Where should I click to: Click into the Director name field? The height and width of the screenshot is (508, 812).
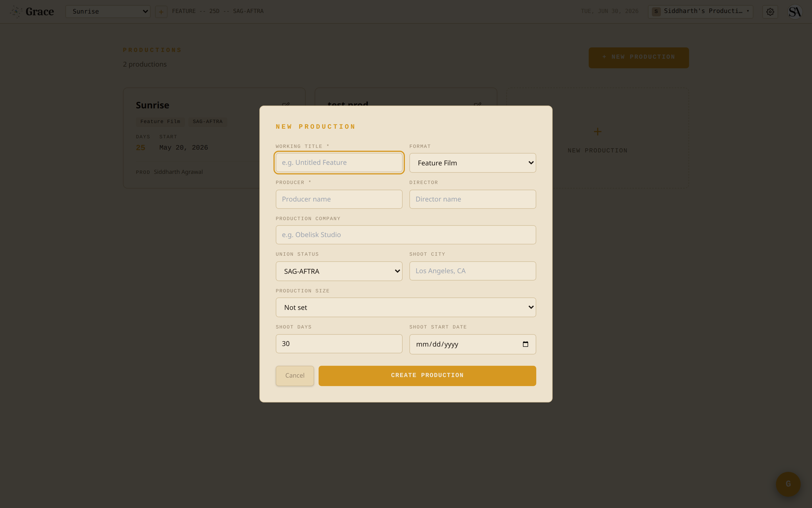tap(473, 199)
